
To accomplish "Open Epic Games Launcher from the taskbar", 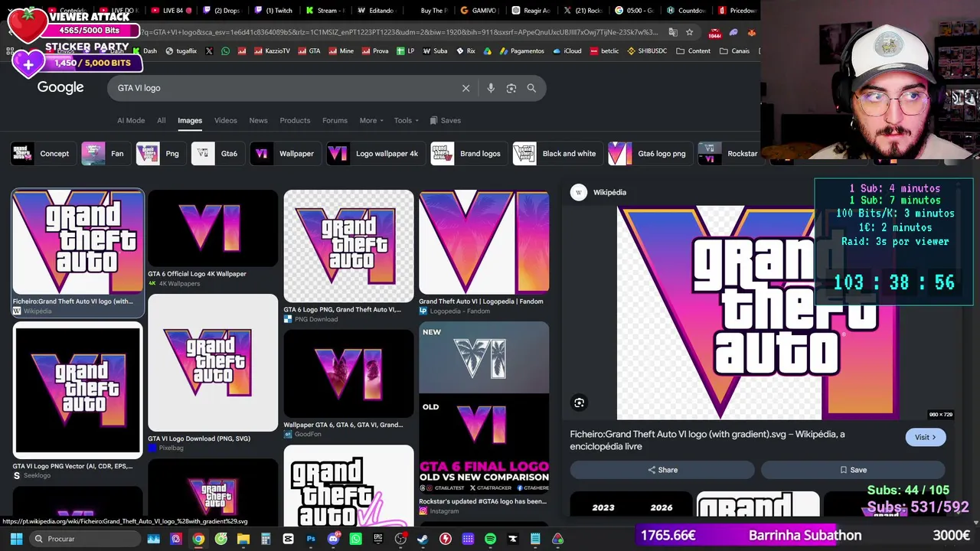I will coord(378,539).
